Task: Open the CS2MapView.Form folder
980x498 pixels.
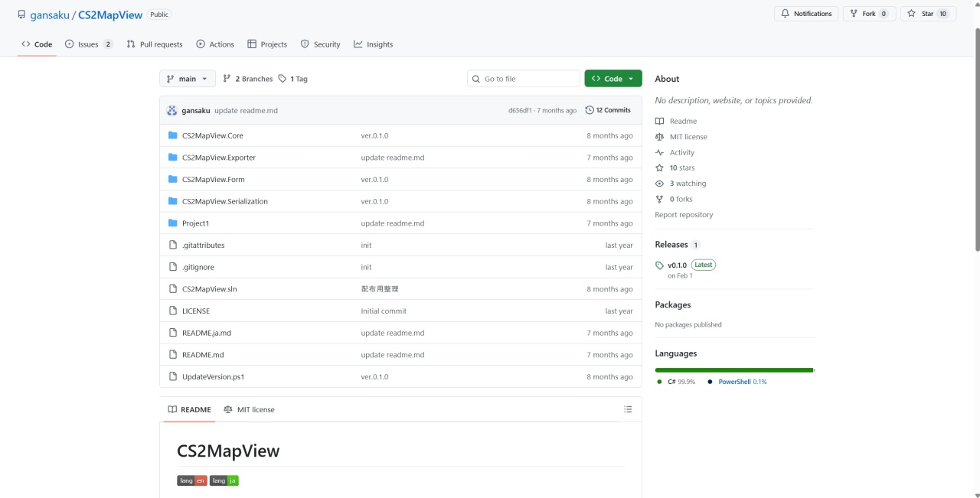Action: 214,180
